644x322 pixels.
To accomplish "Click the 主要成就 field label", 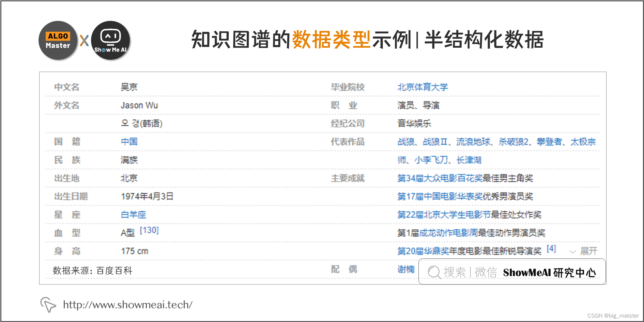I will tap(348, 178).
